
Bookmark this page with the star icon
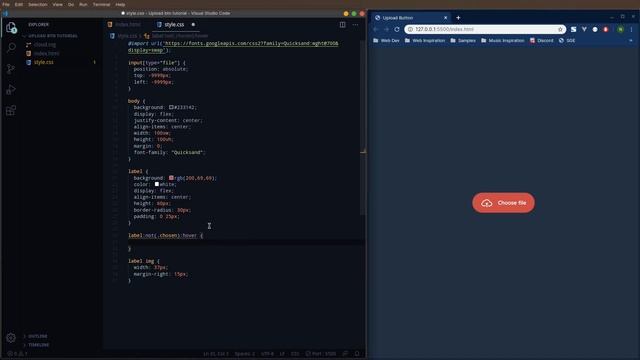pyautogui.click(x=560, y=29)
